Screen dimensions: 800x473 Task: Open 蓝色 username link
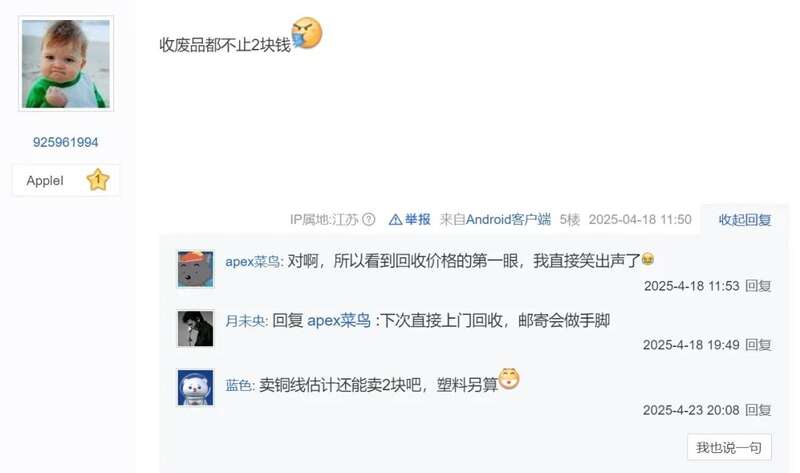click(x=238, y=385)
